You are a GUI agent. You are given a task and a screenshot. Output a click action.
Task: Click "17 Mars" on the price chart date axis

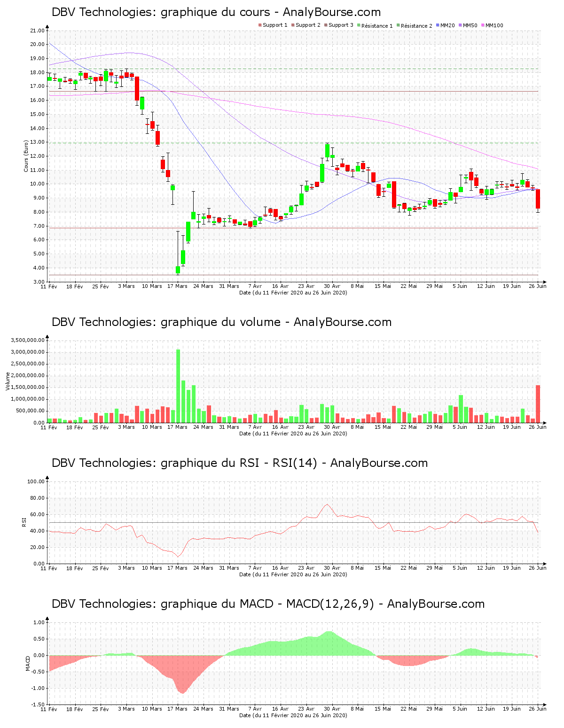pyautogui.click(x=178, y=286)
